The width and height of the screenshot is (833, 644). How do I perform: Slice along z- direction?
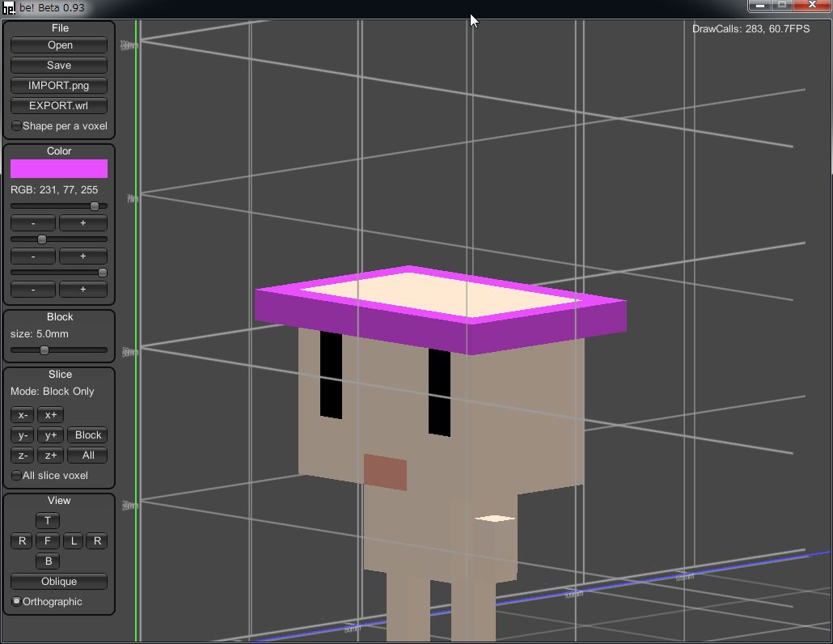pyautogui.click(x=23, y=455)
